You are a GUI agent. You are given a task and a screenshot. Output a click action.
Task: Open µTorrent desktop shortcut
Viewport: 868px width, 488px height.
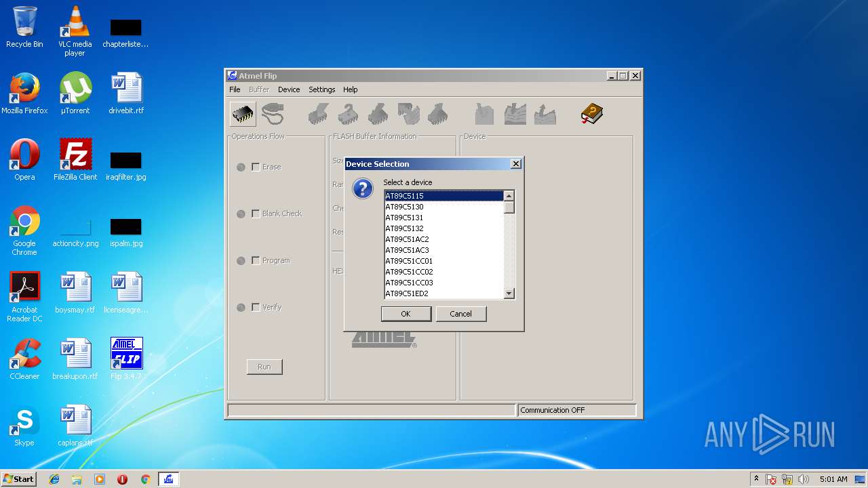click(x=75, y=94)
